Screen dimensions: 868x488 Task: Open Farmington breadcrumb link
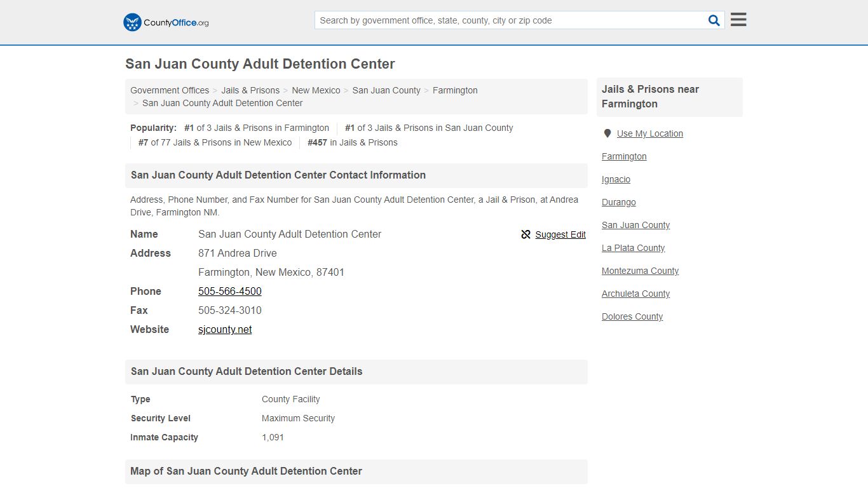point(455,90)
